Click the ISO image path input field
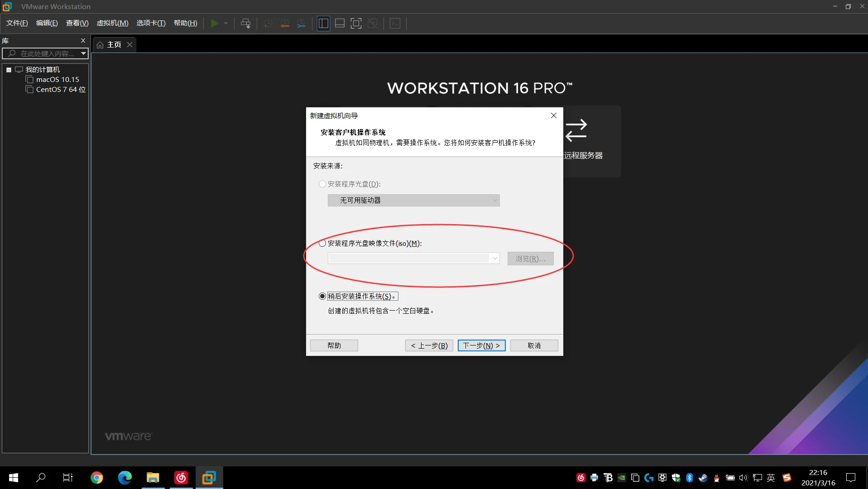 (x=409, y=258)
